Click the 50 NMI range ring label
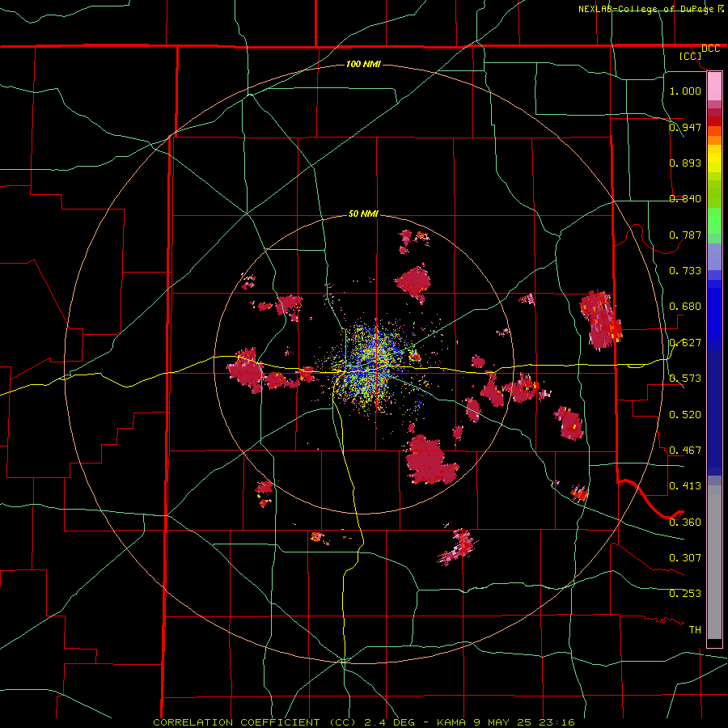This screenshot has height=728, width=728. click(363, 214)
